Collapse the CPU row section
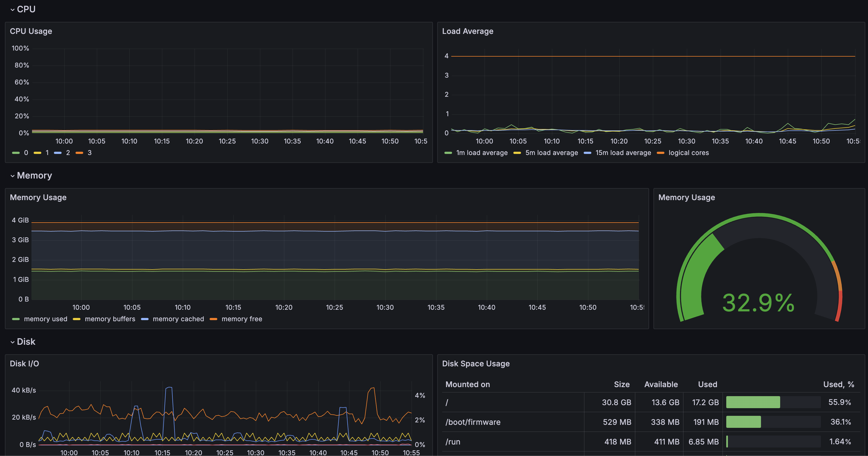 23,9
